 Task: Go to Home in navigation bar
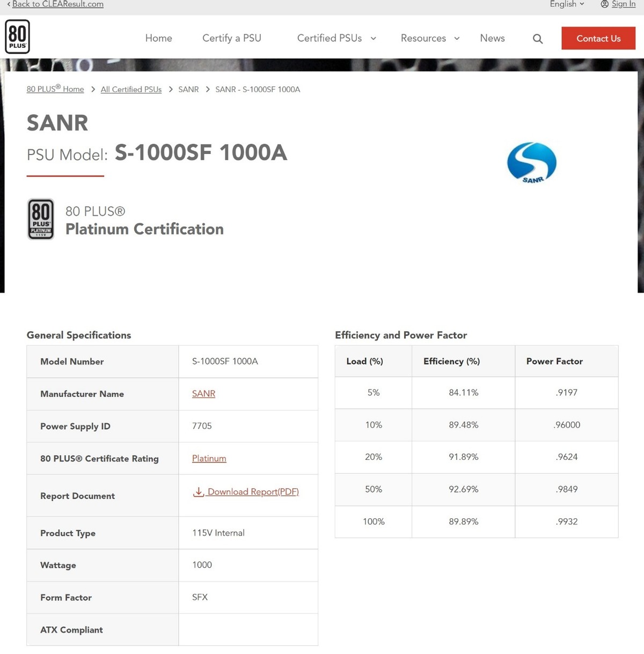pyautogui.click(x=159, y=38)
